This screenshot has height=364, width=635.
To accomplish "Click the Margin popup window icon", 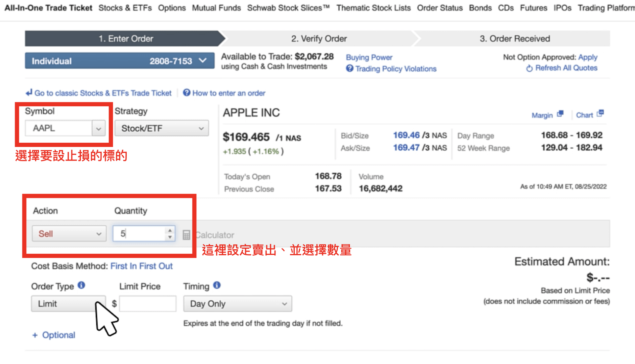I will point(560,114).
